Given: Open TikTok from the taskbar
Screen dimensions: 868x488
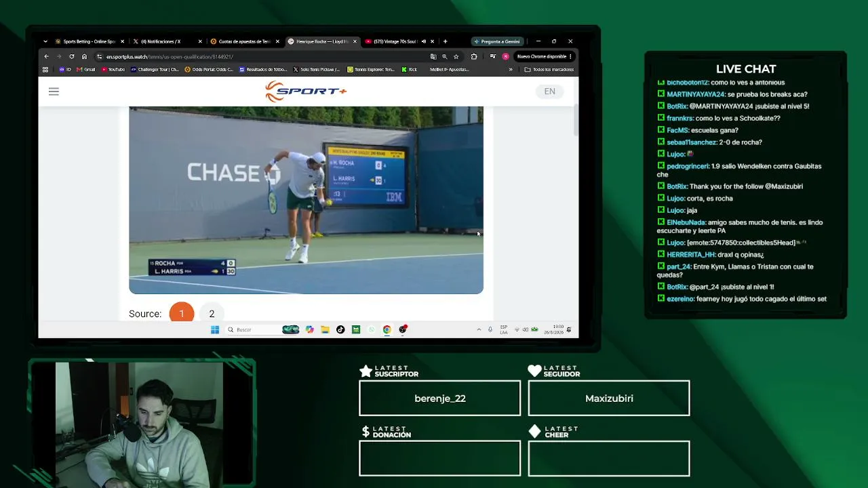Looking at the screenshot, I should [x=340, y=329].
